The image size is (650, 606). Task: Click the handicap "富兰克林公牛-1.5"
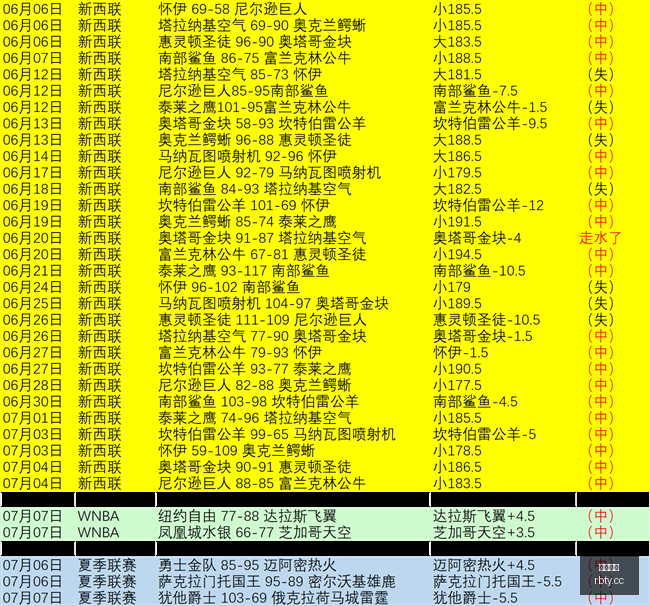click(490, 107)
